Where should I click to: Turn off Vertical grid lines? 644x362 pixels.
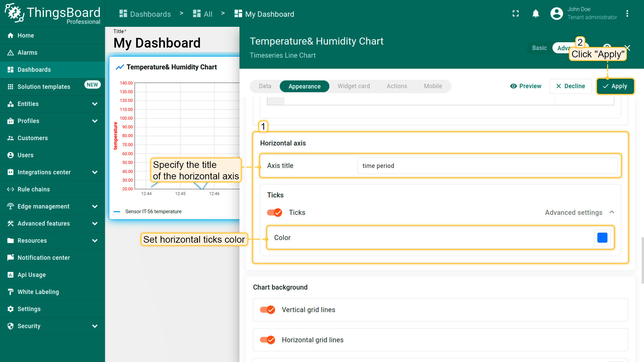267,310
